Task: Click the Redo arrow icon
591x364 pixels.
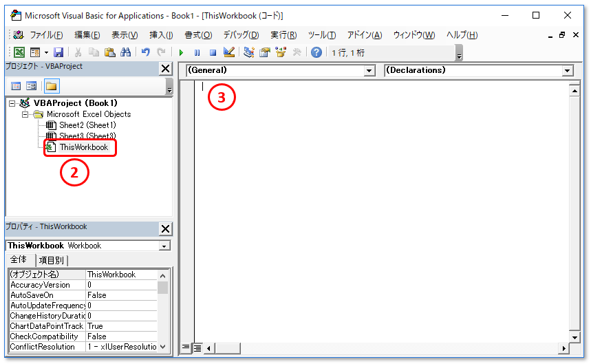Action: 161,52
